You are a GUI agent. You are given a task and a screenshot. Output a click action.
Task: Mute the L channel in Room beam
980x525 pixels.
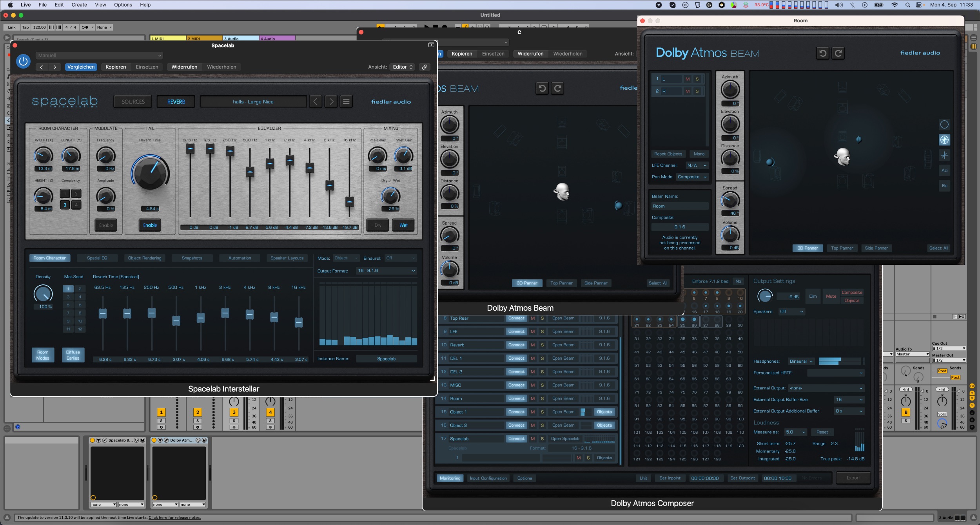[687, 79]
